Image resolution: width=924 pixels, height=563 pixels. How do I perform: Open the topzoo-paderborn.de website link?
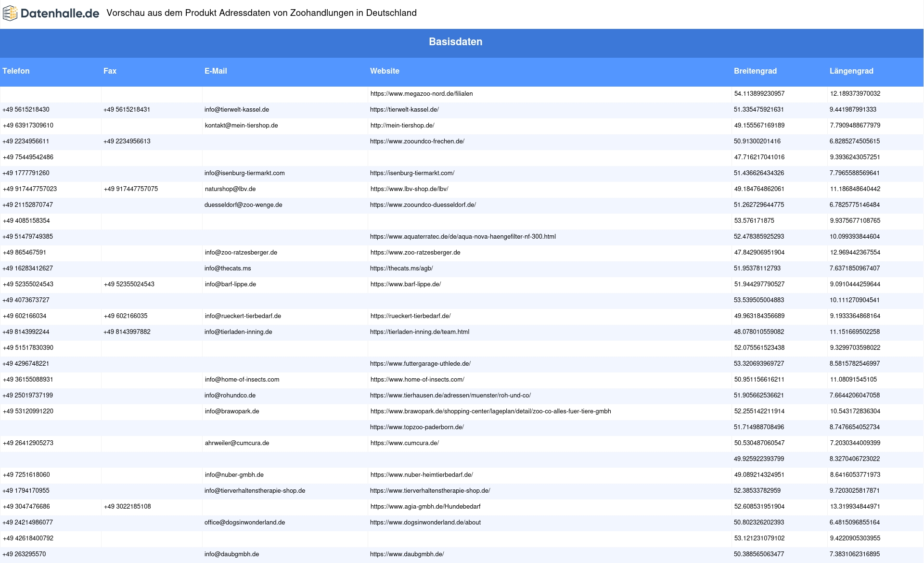point(417,427)
